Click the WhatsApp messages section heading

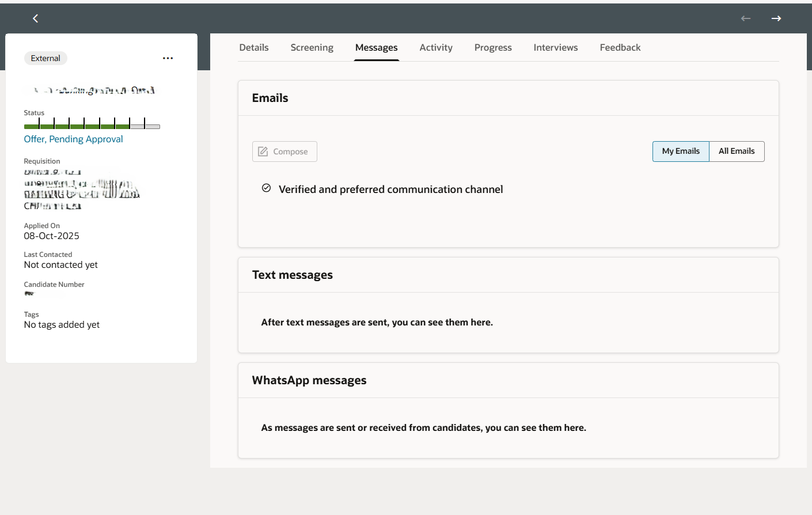[x=309, y=380]
